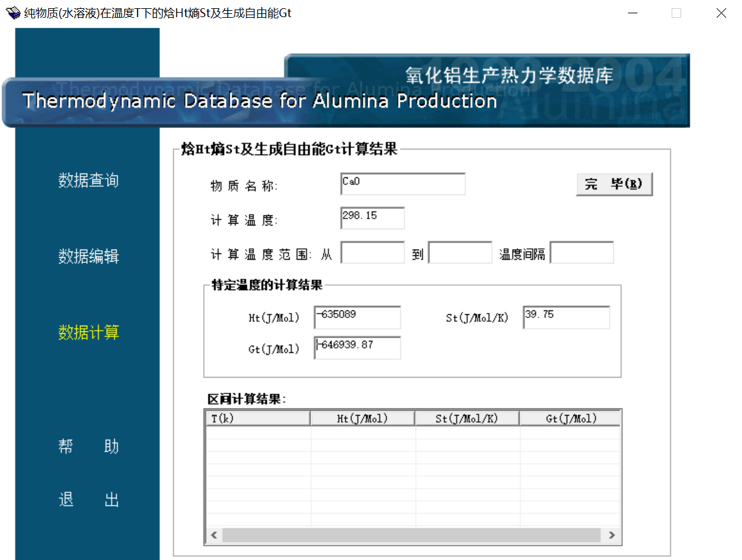Click the Gt(J/Mol) table column header

[x=570, y=418]
